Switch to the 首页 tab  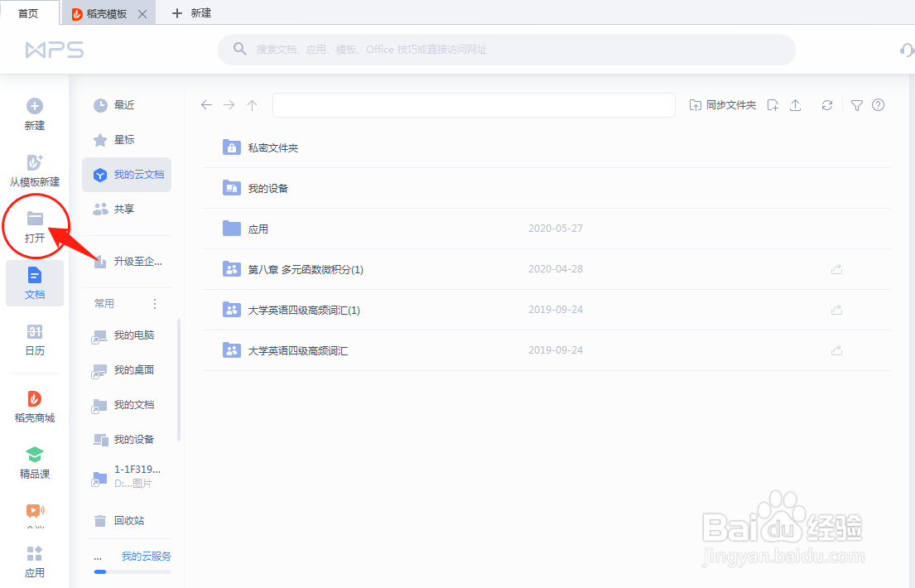pos(29,13)
